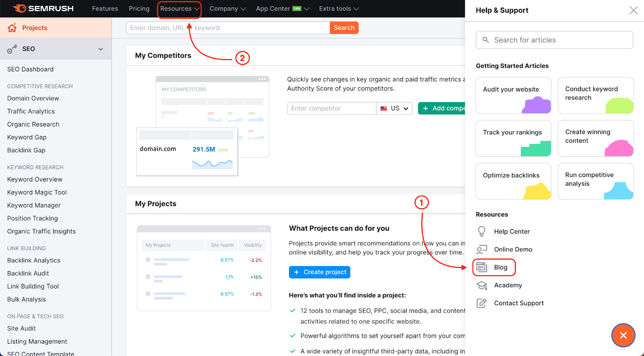This screenshot has width=644, height=356.
Task: Click the Search for articles field
Action: (554, 40)
